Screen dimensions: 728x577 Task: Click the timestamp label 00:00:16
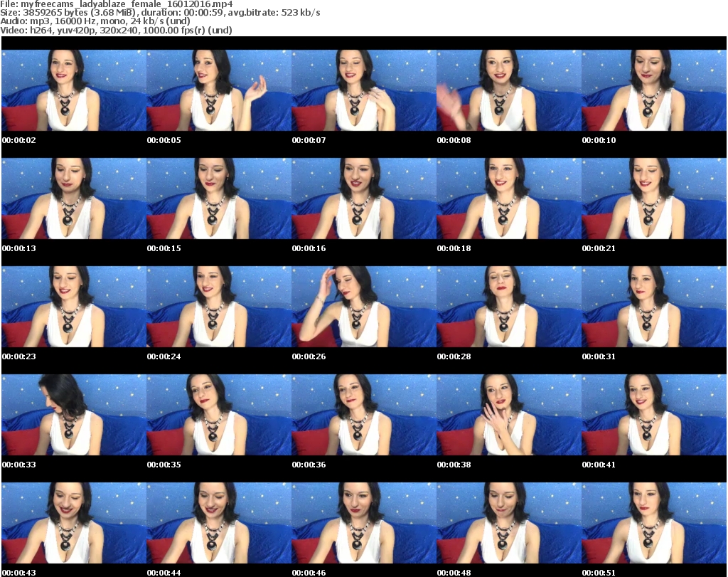(309, 248)
